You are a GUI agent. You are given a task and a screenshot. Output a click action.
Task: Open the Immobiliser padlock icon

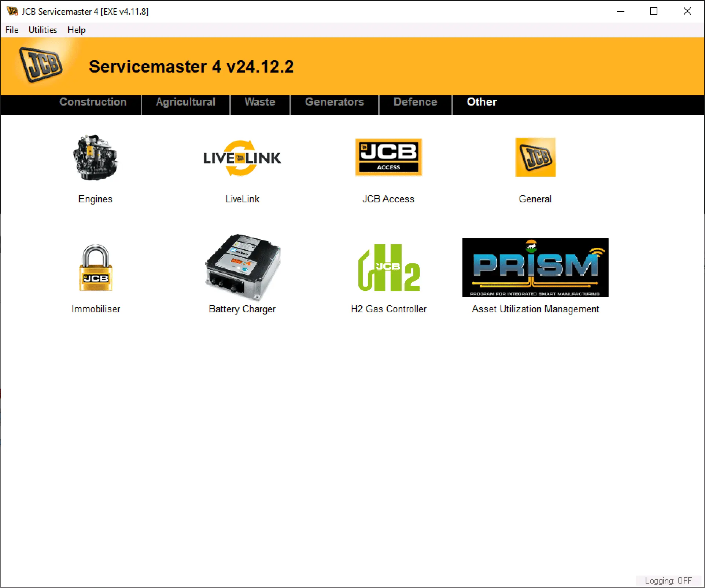tap(96, 268)
